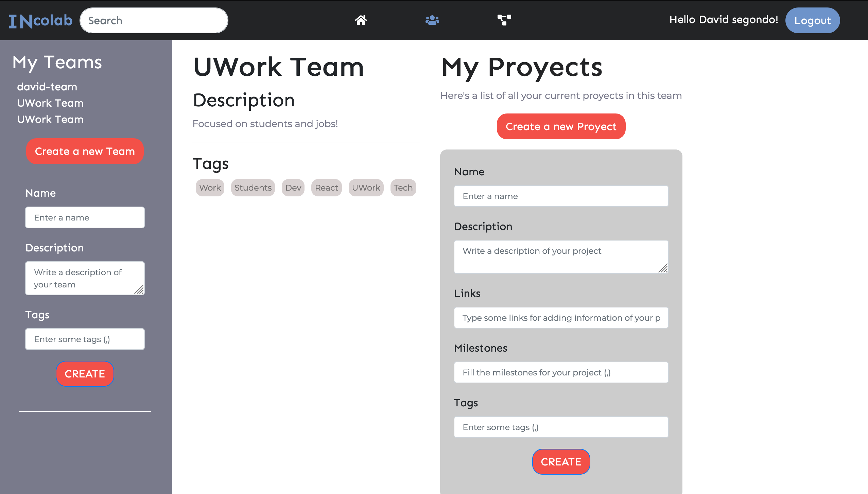Select the 'Tech' tag on UWork Team
The width and height of the screenshot is (868, 494).
point(403,187)
